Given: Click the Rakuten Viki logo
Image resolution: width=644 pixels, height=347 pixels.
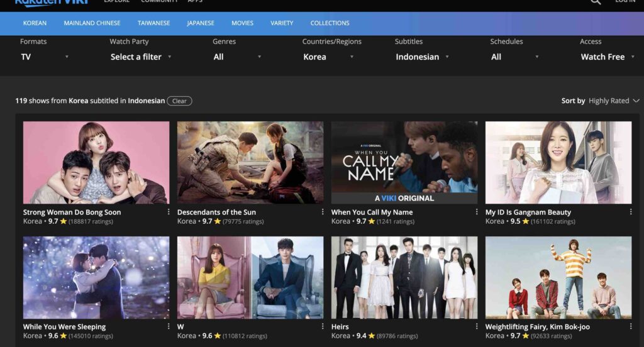Looking at the screenshot, I should pyautogui.click(x=52, y=2).
